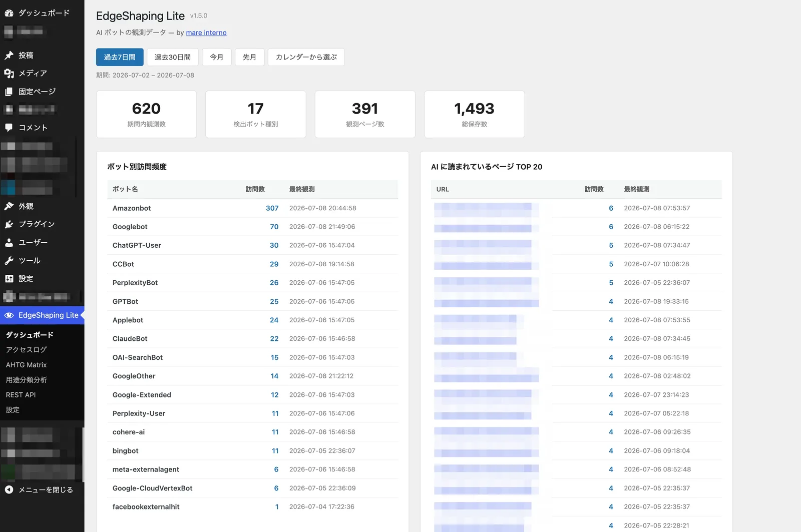Click the ClaudeBot row name
The width and height of the screenshot is (801, 532).
(x=130, y=339)
